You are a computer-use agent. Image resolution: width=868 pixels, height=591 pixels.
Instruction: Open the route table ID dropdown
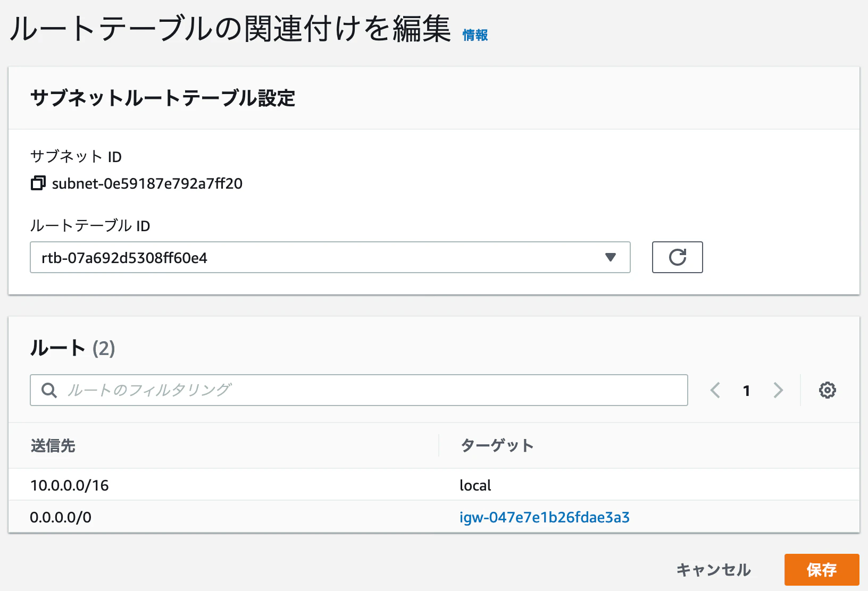pos(330,257)
